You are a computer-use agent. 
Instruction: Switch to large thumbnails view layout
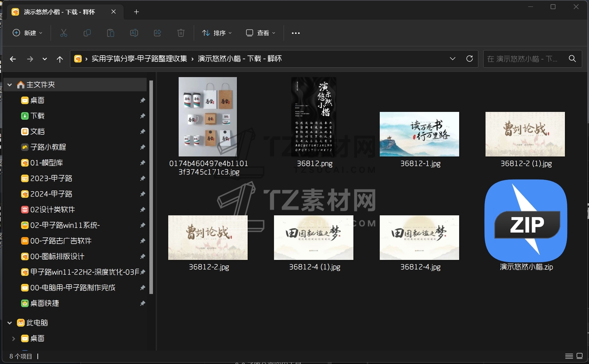click(x=580, y=356)
